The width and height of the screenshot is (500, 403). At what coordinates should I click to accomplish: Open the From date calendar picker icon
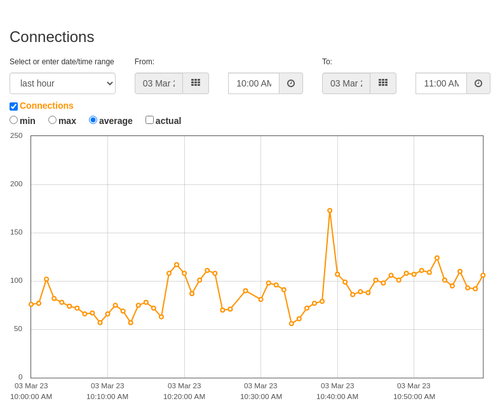pyautogui.click(x=196, y=83)
